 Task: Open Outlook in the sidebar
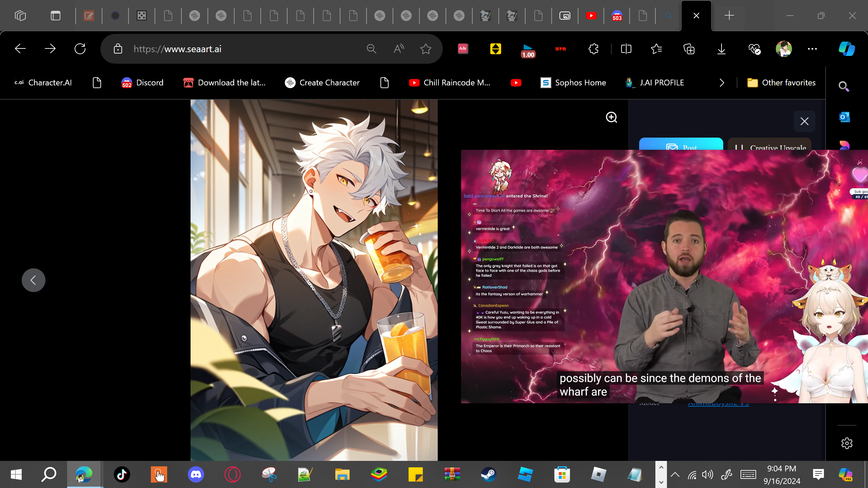pos(844,117)
